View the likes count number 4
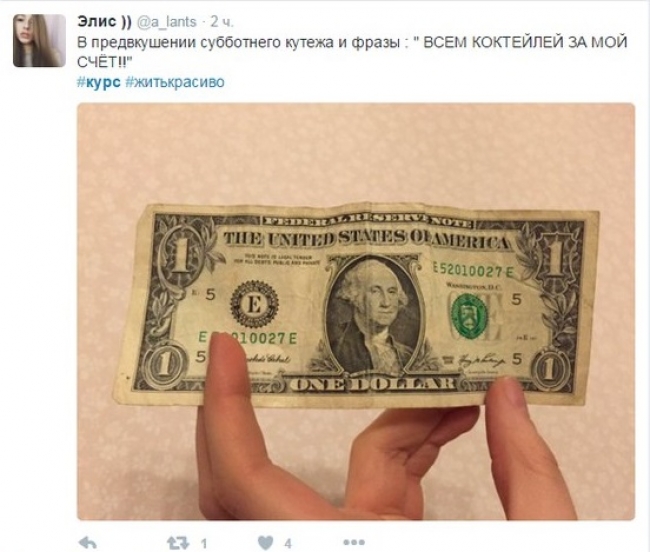 click(288, 543)
